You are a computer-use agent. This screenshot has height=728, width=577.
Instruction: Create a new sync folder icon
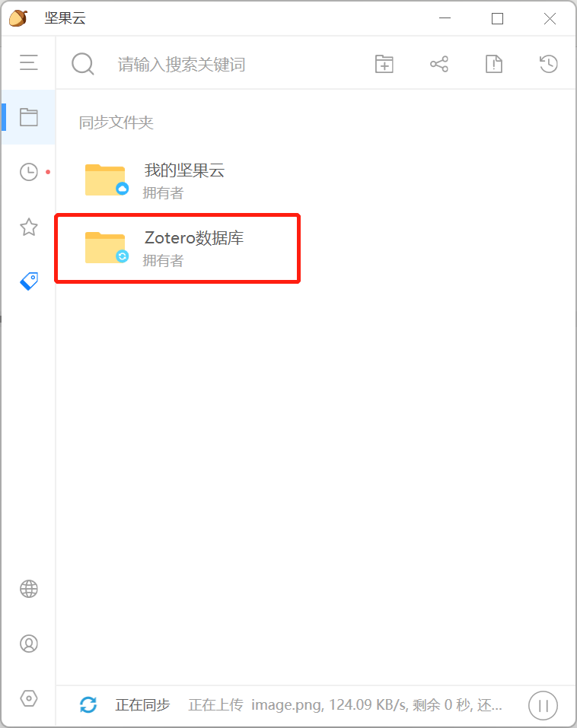[384, 64]
